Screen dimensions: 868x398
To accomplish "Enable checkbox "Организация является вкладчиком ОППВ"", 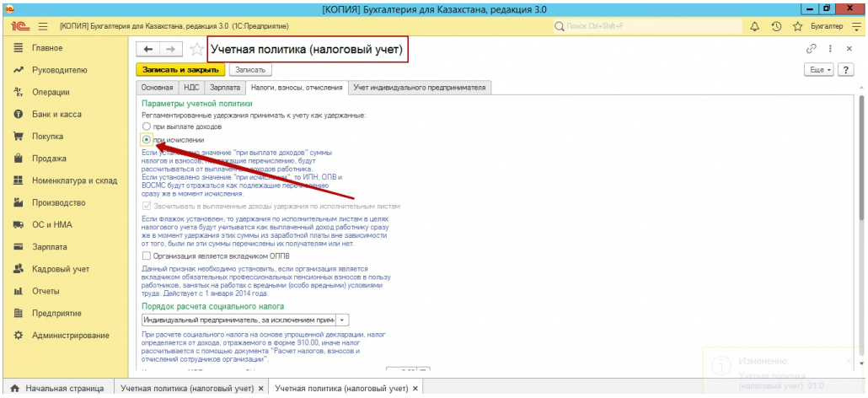I will [x=147, y=255].
